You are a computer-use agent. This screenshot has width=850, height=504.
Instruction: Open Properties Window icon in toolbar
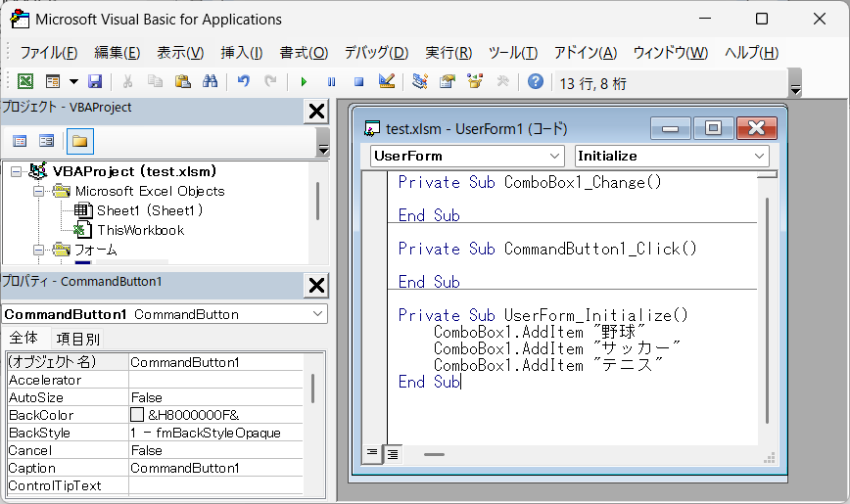448,82
